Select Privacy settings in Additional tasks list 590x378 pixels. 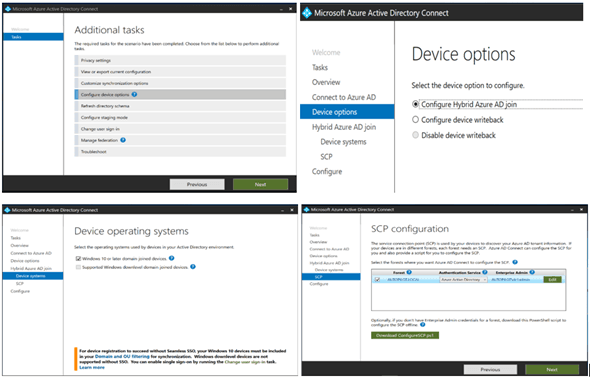tap(180, 60)
